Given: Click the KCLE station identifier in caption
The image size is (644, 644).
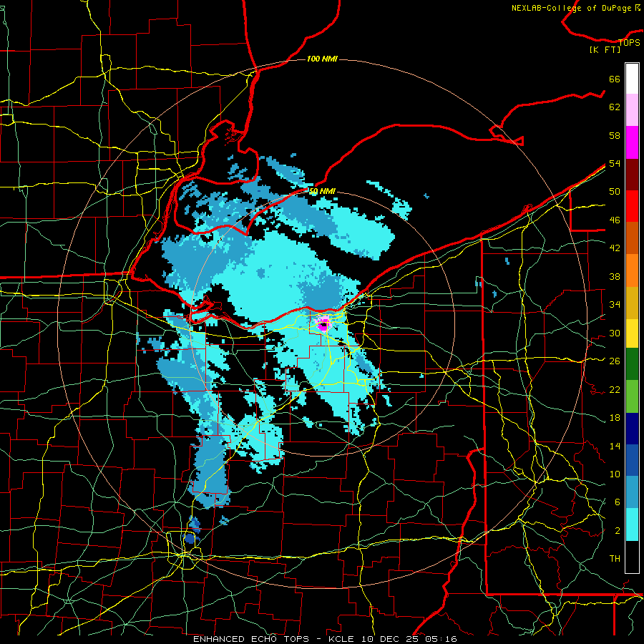Looking at the screenshot, I should coord(341,639).
